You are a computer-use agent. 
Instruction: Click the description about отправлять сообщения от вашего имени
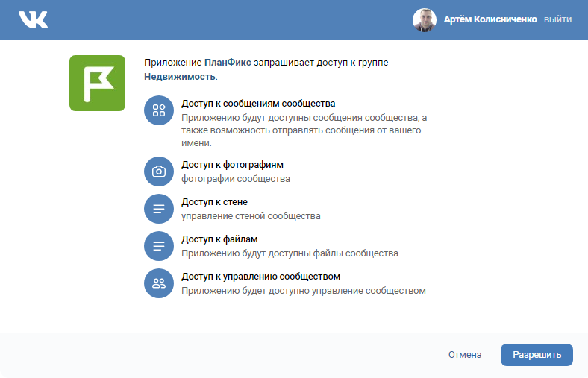click(304, 130)
